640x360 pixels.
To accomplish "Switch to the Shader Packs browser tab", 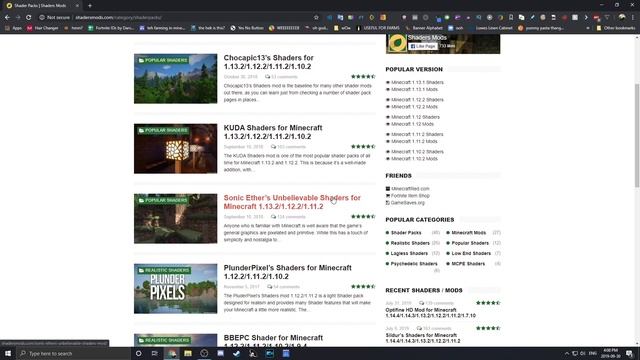I will click(40, 6).
